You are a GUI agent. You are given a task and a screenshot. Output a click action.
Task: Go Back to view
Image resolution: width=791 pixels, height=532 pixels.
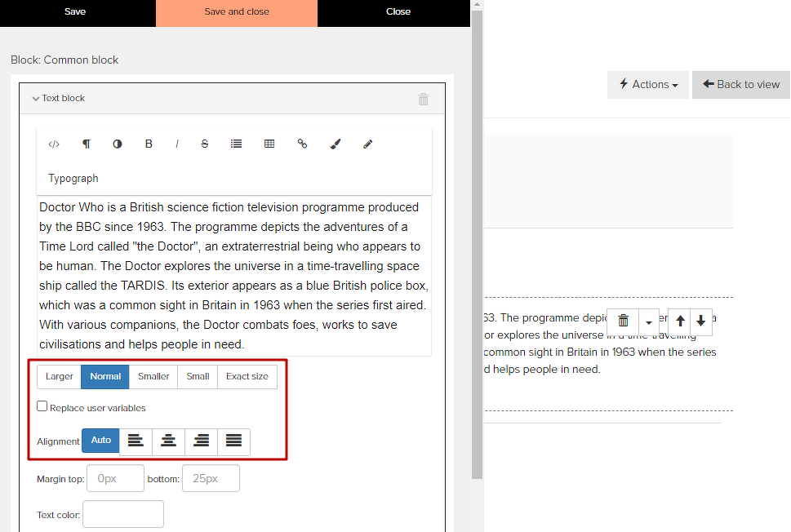pos(741,85)
